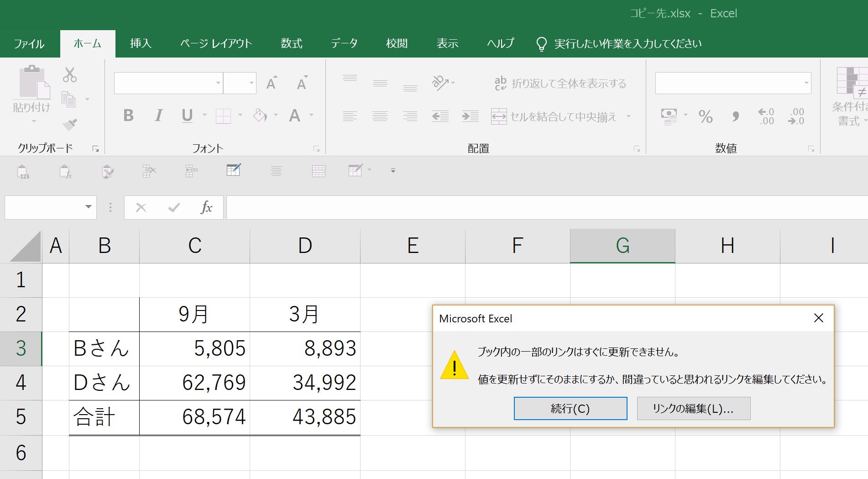Click リンクの編集(L)... button

tap(694, 408)
